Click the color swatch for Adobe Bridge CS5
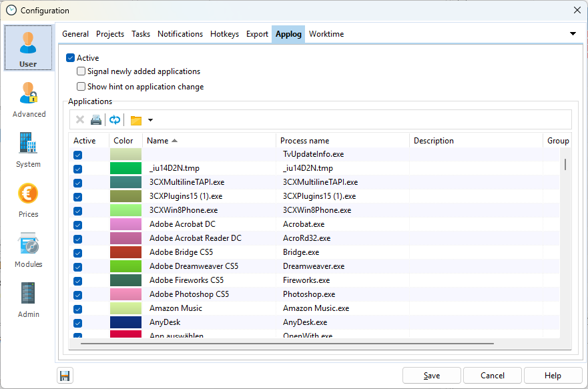Viewport: 588px width, 389px height. pyautogui.click(x=125, y=252)
